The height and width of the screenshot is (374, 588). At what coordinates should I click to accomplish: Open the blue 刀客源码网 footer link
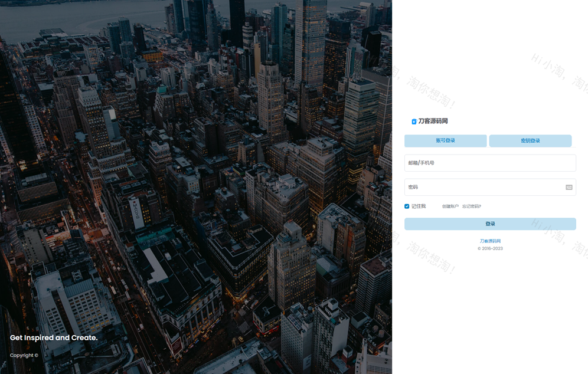coord(490,241)
